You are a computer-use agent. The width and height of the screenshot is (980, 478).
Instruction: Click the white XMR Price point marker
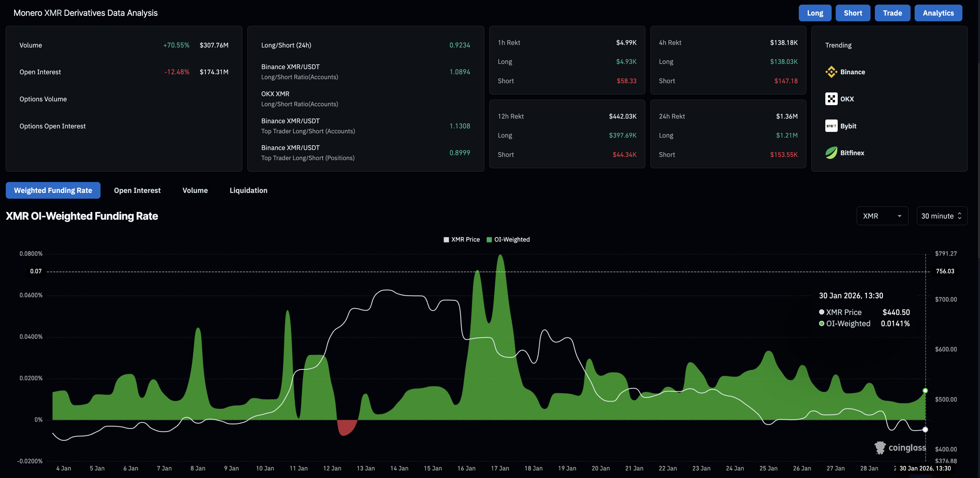925,430
